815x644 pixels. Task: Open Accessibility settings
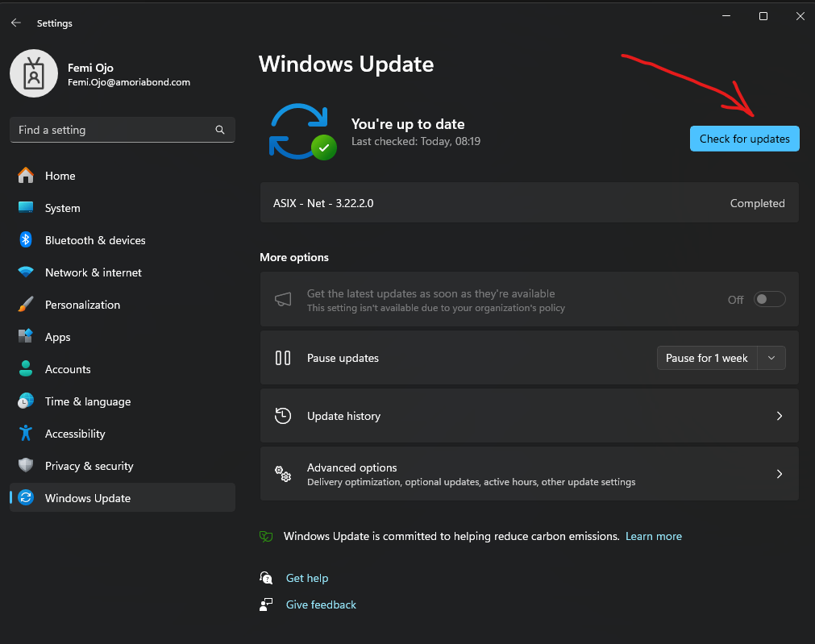(x=123, y=434)
